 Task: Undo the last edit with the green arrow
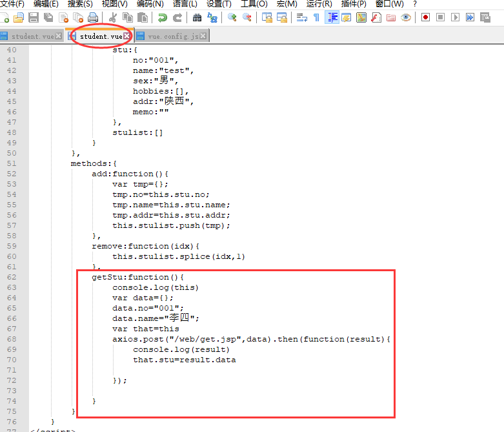(163, 17)
